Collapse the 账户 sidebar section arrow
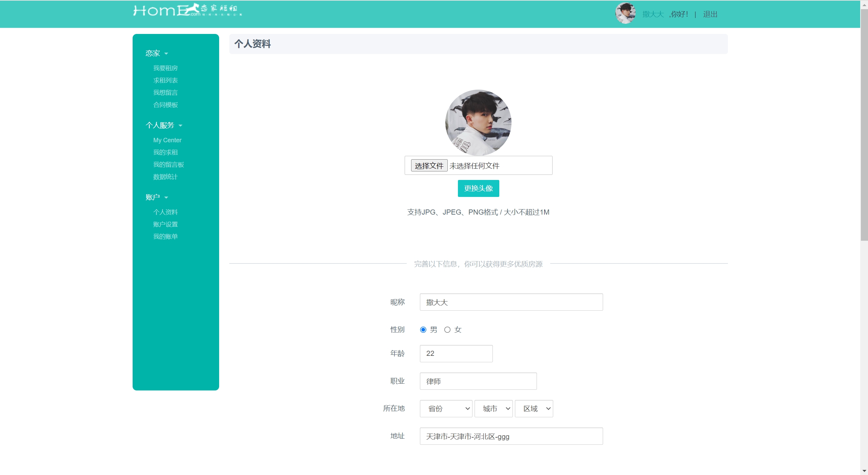Image resolution: width=868 pixels, height=475 pixels. (x=166, y=198)
